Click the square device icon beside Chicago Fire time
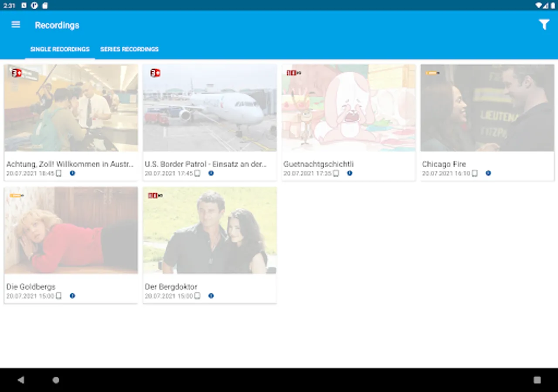Screen dimensions: 558x392 pyautogui.click(x=475, y=173)
